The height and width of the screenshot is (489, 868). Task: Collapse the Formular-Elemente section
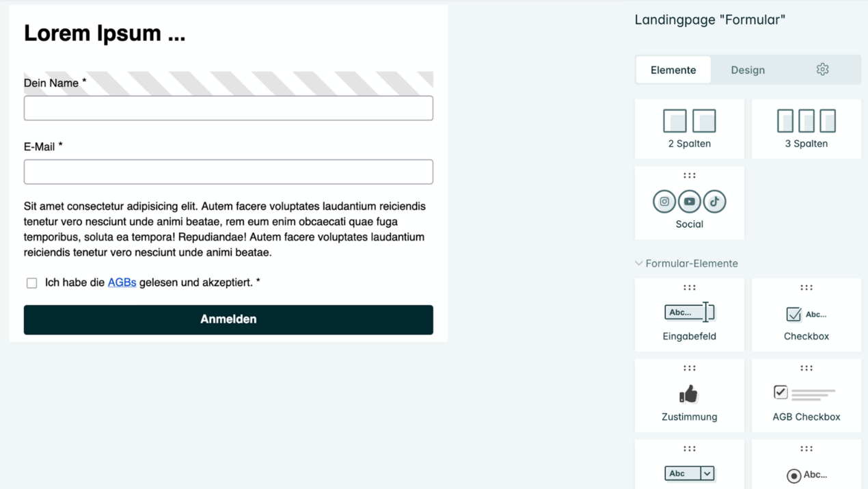click(x=687, y=263)
